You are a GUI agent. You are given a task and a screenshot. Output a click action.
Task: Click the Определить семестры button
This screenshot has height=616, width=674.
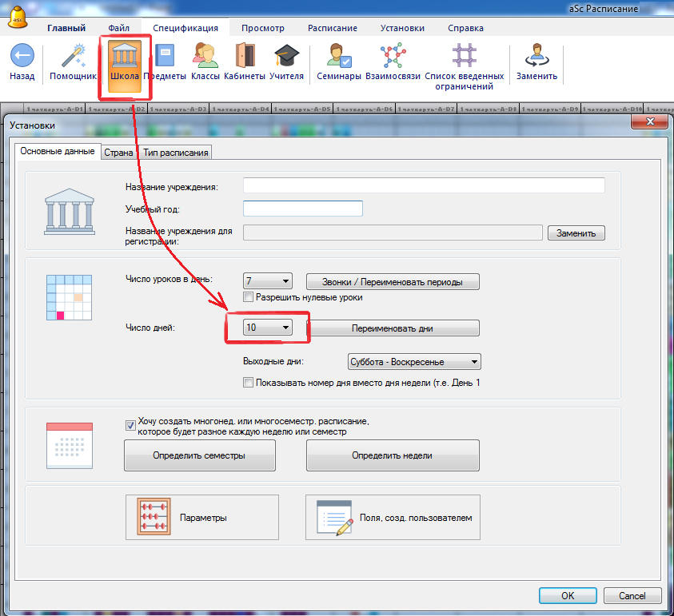pos(199,455)
